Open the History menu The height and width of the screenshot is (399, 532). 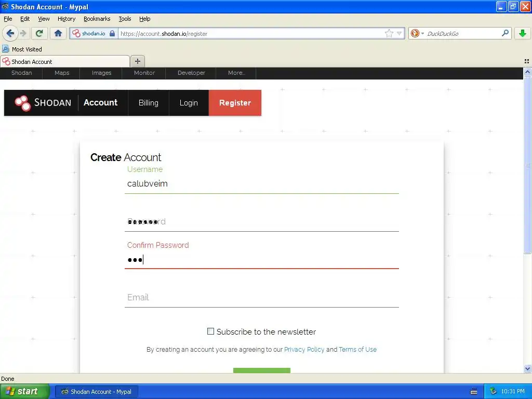(66, 19)
